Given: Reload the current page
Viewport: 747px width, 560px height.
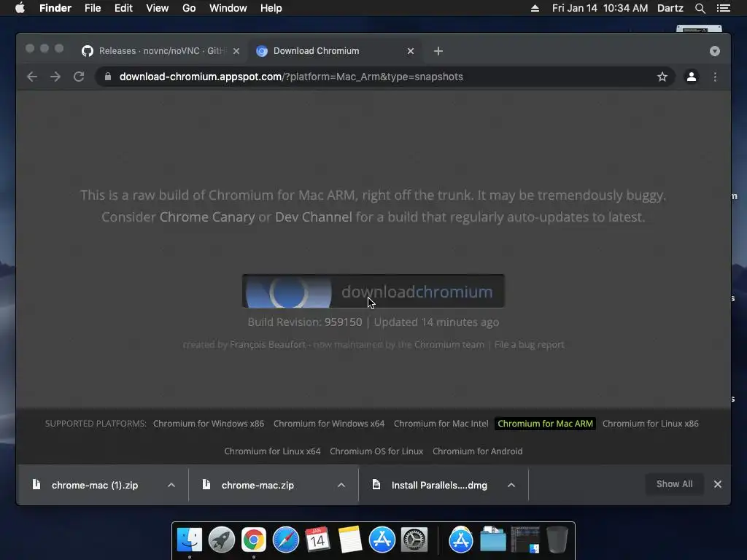Looking at the screenshot, I should pyautogui.click(x=79, y=77).
